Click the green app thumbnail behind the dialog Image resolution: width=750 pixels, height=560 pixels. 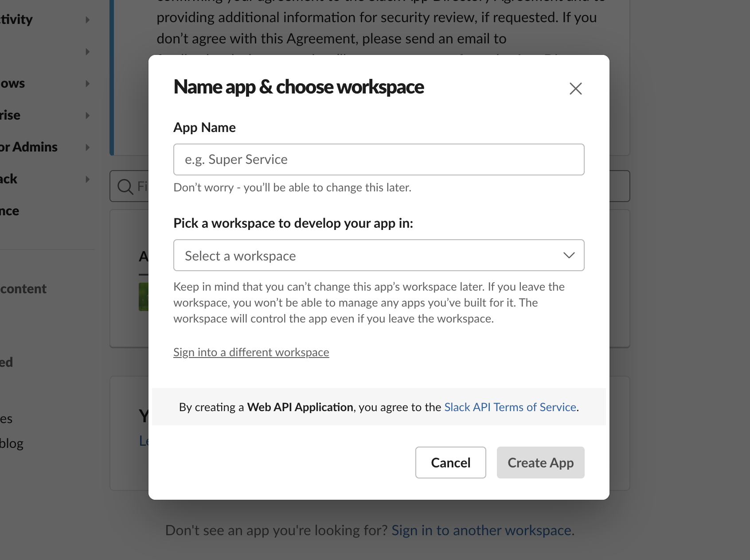point(143,297)
